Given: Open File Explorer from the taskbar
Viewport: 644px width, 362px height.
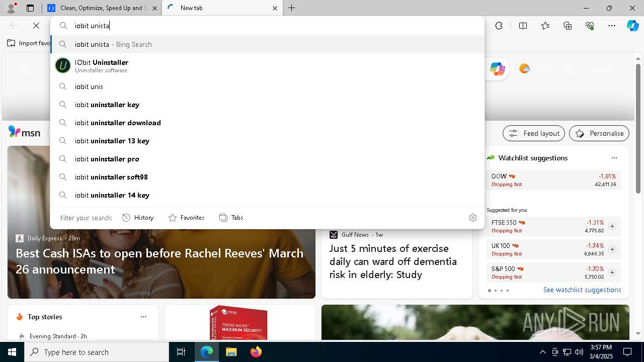Looking at the screenshot, I should [231, 352].
